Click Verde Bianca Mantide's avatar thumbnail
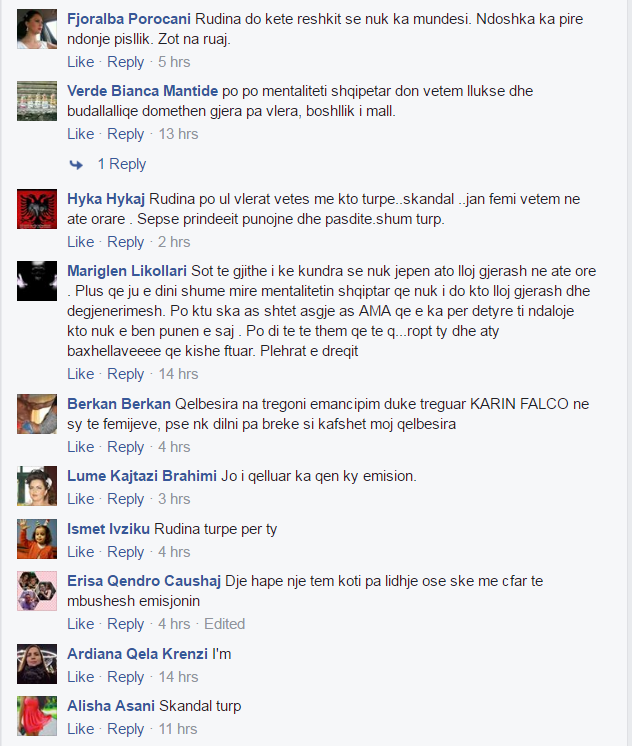This screenshot has height=746, width=632. (x=37, y=101)
